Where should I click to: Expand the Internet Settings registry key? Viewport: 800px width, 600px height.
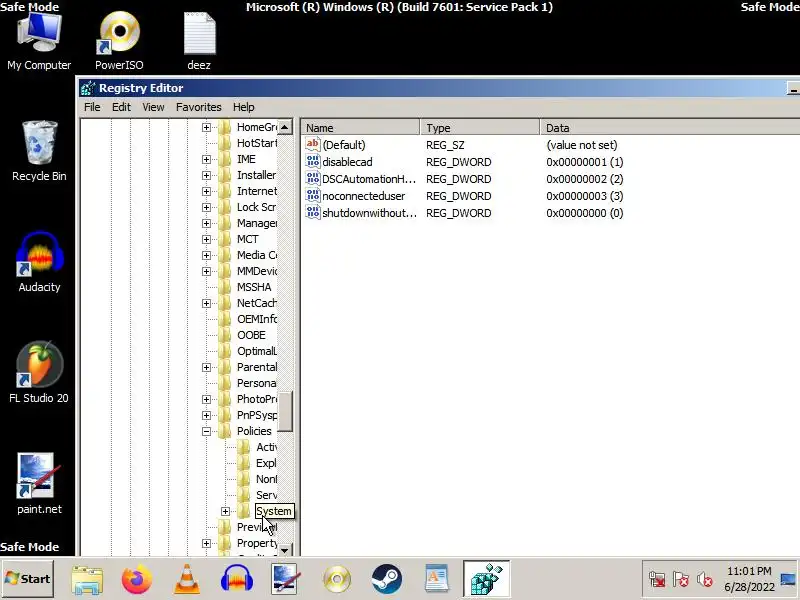[206, 191]
